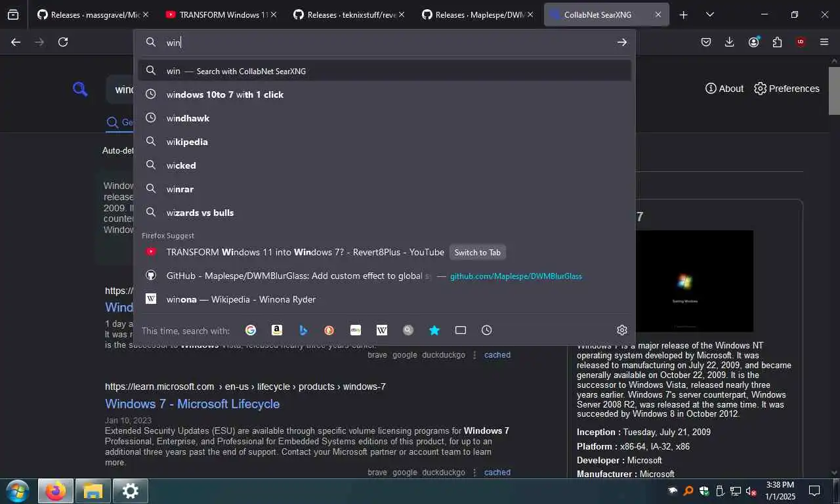The height and width of the screenshot is (504, 840).
Task: Pick the 'winrar' search suggestion
Action: 385,189
